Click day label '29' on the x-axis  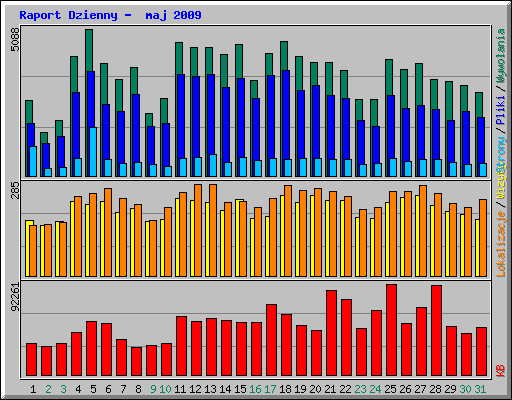450,389
